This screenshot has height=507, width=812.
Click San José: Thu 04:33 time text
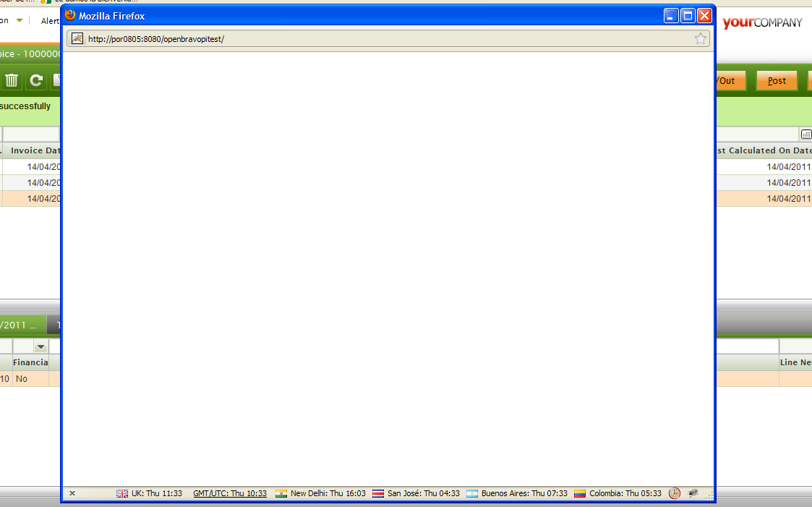point(424,493)
